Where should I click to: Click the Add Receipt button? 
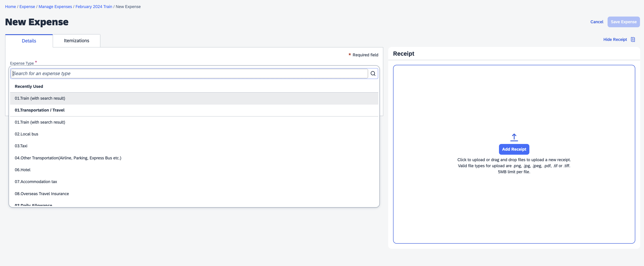click(514, 149)
